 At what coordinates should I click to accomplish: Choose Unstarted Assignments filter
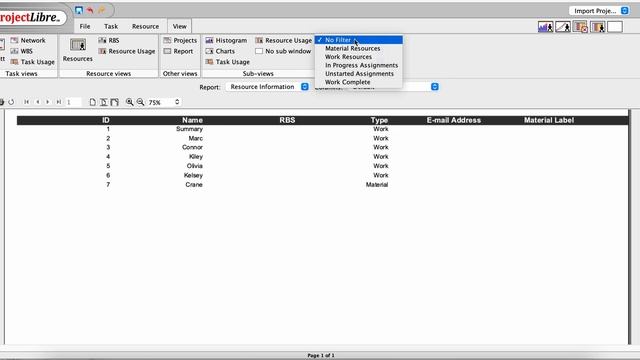(359, 74)
